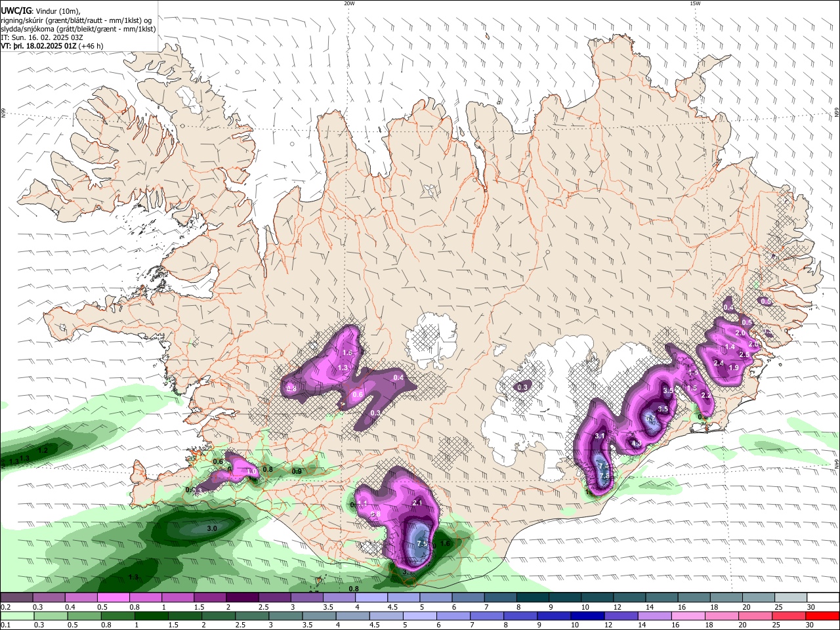Click the '2.4' precipitation value on the map
The width and height of the screenshot is (840, 630).
click(x=719, y=363)
